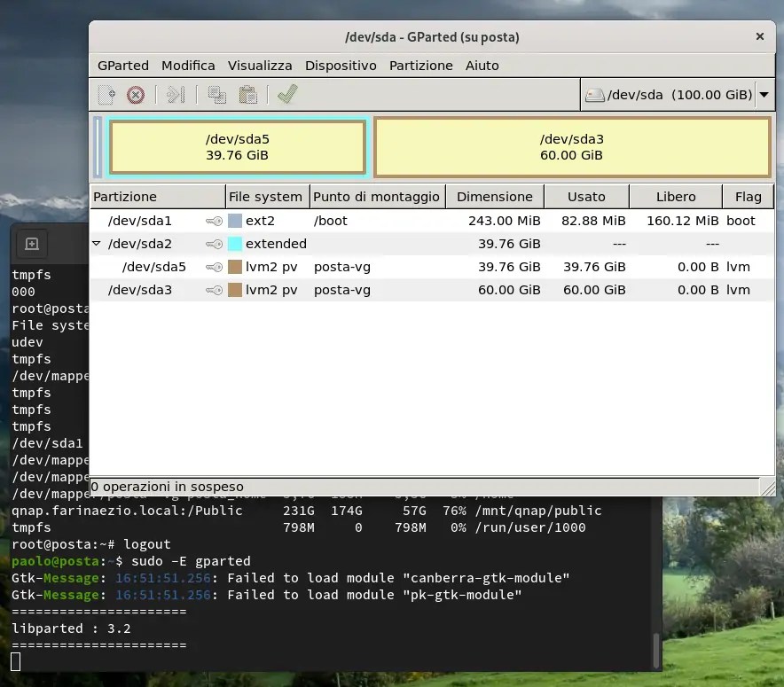Screen dimensions: 784x687
Task: Click the device selector dropdown arrow
Action: coord(764,95)
